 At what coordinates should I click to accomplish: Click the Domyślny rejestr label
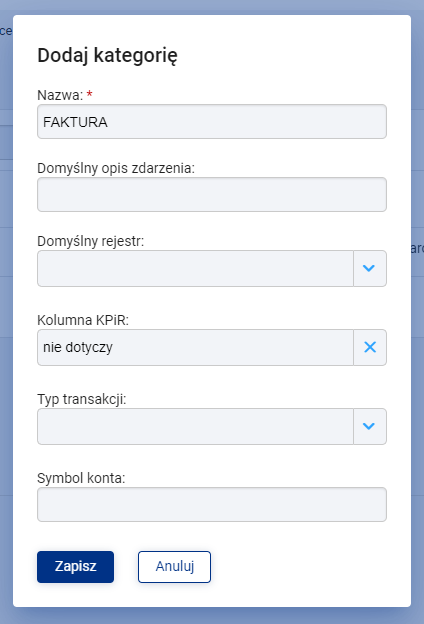(x=90, y=241)
